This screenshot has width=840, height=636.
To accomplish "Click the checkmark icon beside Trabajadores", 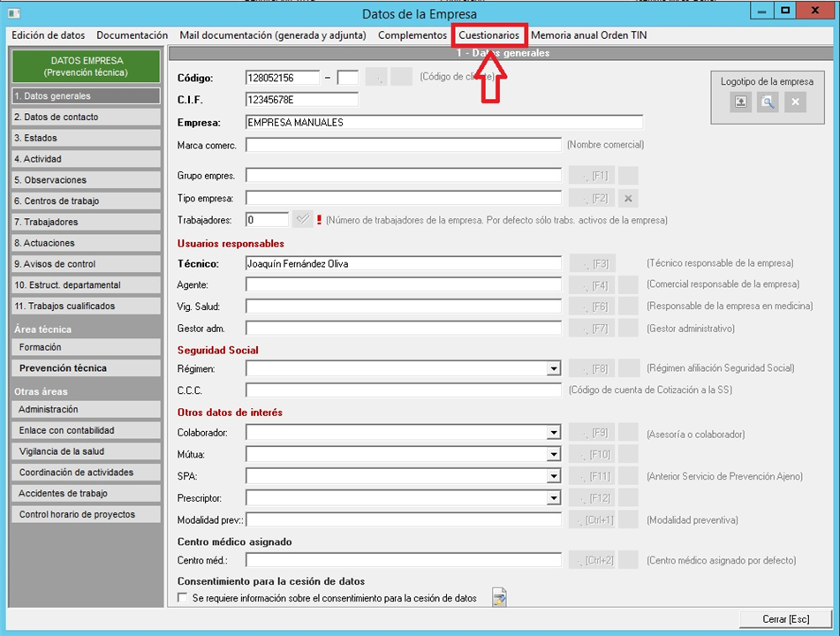I will (303, 219).
